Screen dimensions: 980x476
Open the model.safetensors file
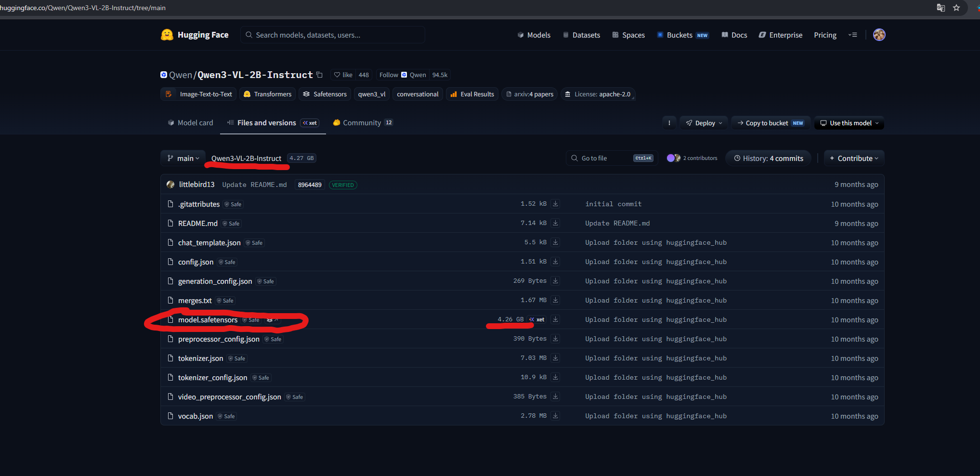208,320
